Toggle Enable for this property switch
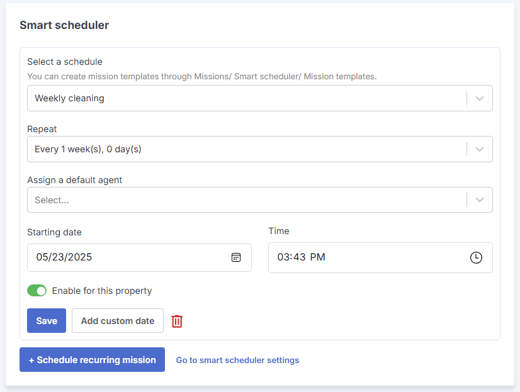Image resolution: width=520 pixels, height=392 pixels. [x=37, y=291]
